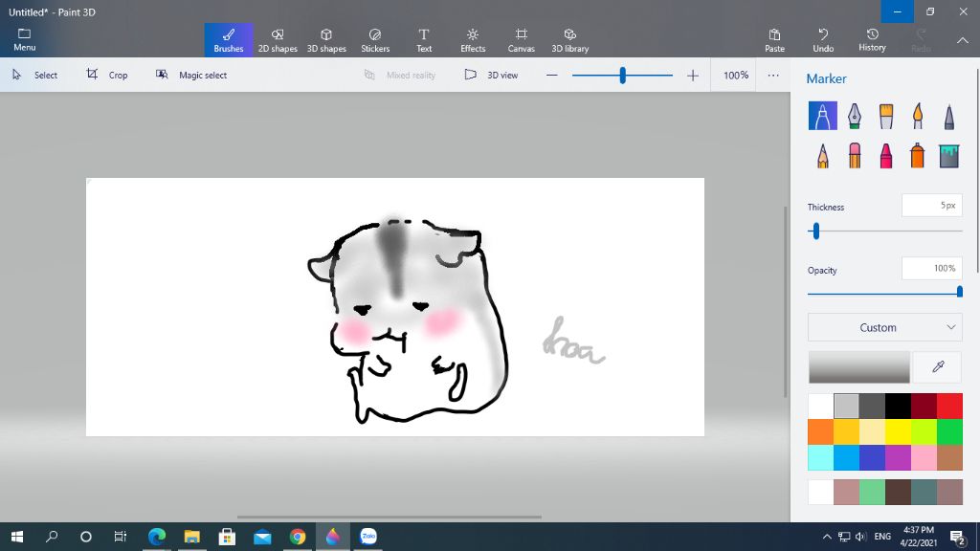Choose the orange color swatch
Viewport: 980px width, 551px height.
click(x=820, y=431)
